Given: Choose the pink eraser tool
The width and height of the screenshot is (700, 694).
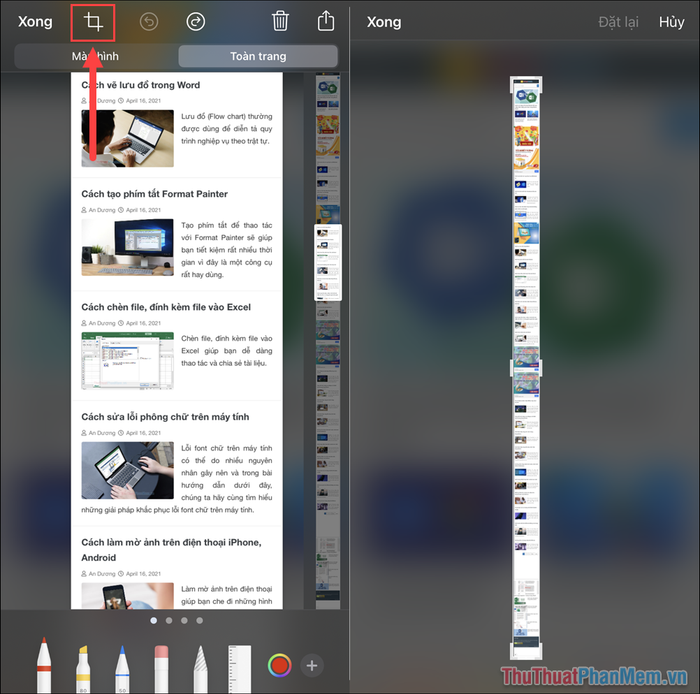Looking at the screenshot, I should [x=161, y=669].
